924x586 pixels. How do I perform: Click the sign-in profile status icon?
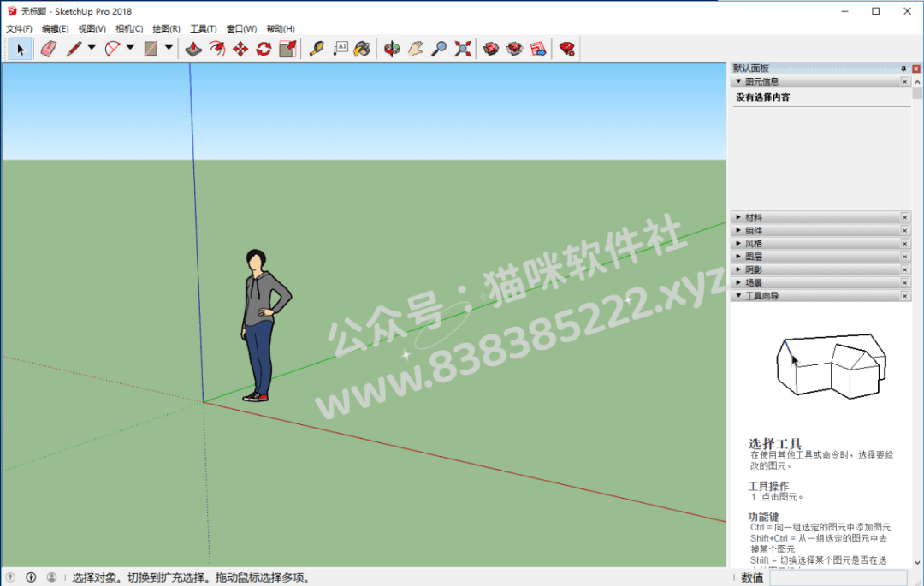[x=52, y=577]
